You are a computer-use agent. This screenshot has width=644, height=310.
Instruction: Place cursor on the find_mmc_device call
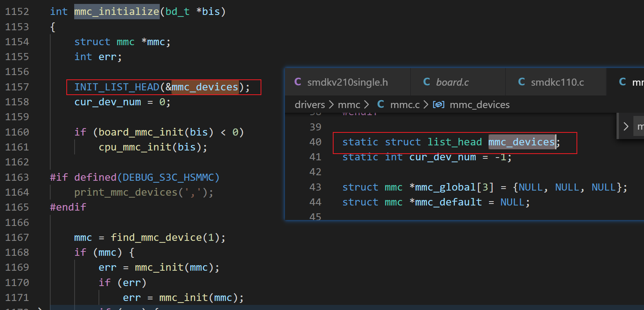pyautogui.click(x=156, y=237)
